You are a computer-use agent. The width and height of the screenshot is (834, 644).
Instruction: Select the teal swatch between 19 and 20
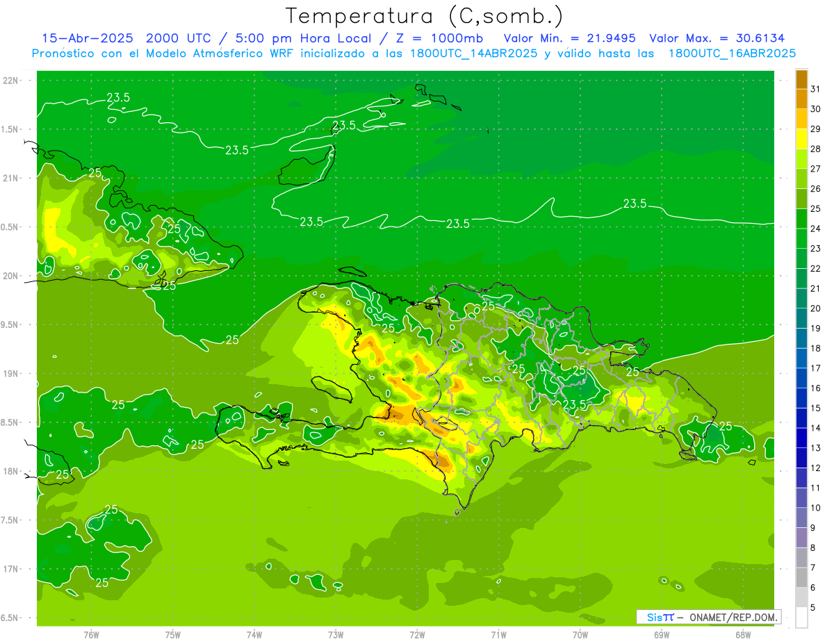pyautogui.click(x=801, y=318)
